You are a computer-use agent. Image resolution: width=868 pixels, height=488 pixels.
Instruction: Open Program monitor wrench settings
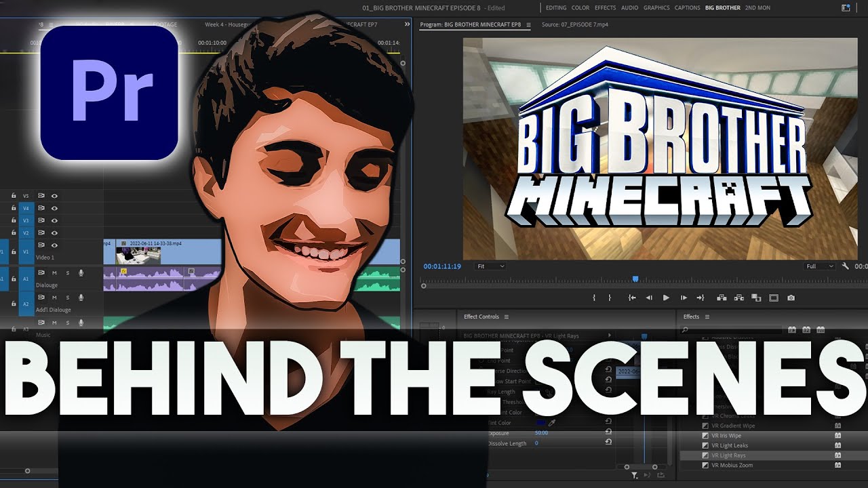pyautogui.click(x=846, y=266)
